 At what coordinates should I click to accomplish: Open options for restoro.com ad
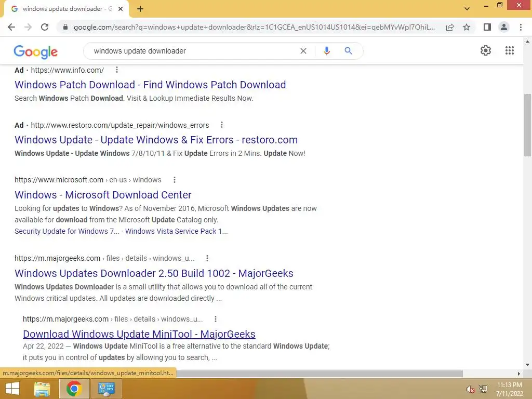[221, 125]
